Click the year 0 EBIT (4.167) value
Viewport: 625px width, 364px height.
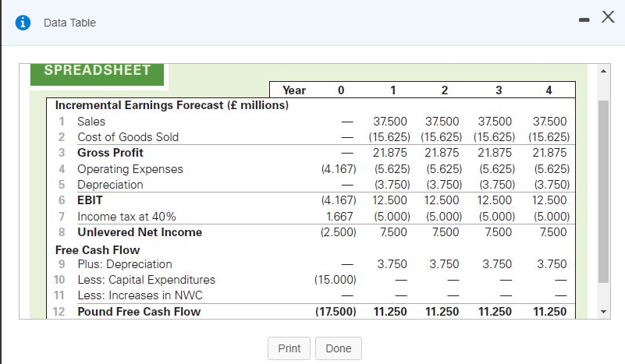pyautogui.click(x=339, y=200)
